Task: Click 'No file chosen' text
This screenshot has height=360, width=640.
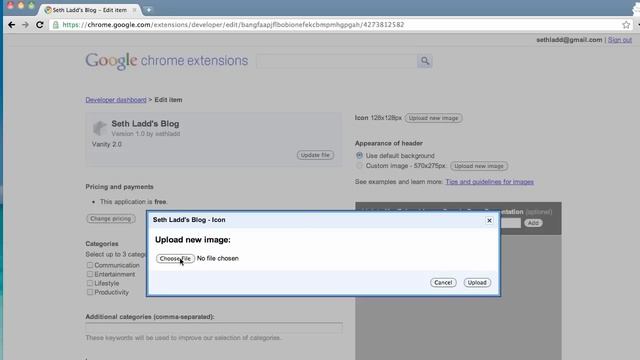Action: 218,258
